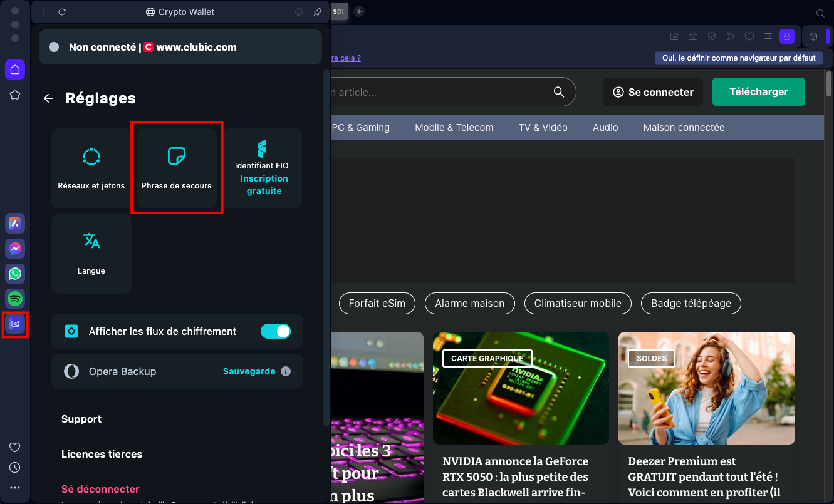Expand sidebar options via the ellipsis
This screenshot has height=504, width=834.
point(15,487)
